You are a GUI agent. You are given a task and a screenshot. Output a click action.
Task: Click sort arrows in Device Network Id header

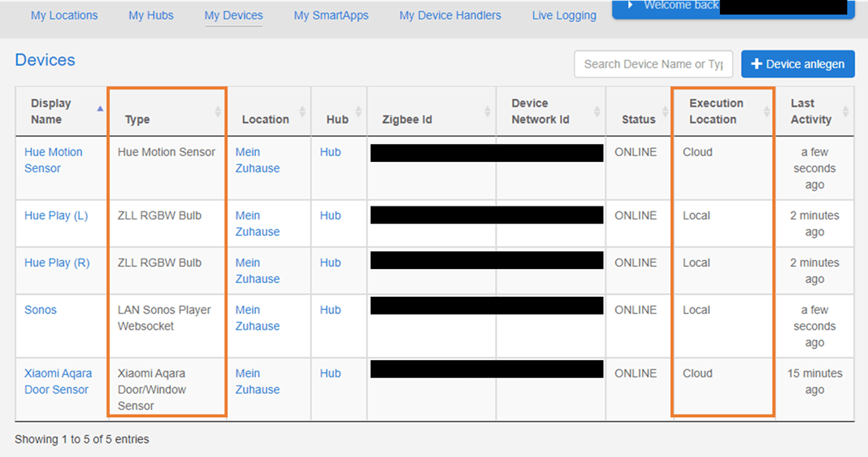[x=597, y=111]
